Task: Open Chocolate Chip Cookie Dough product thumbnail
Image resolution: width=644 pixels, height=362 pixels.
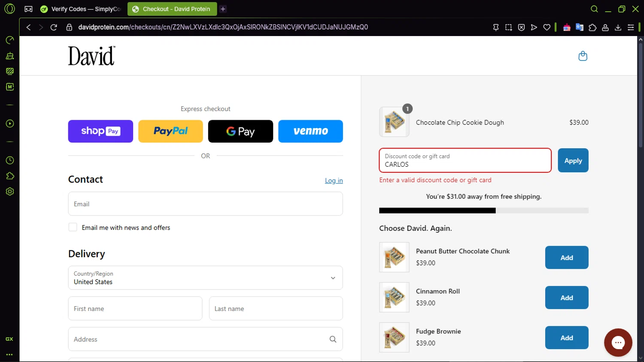Action: (394, 122)
